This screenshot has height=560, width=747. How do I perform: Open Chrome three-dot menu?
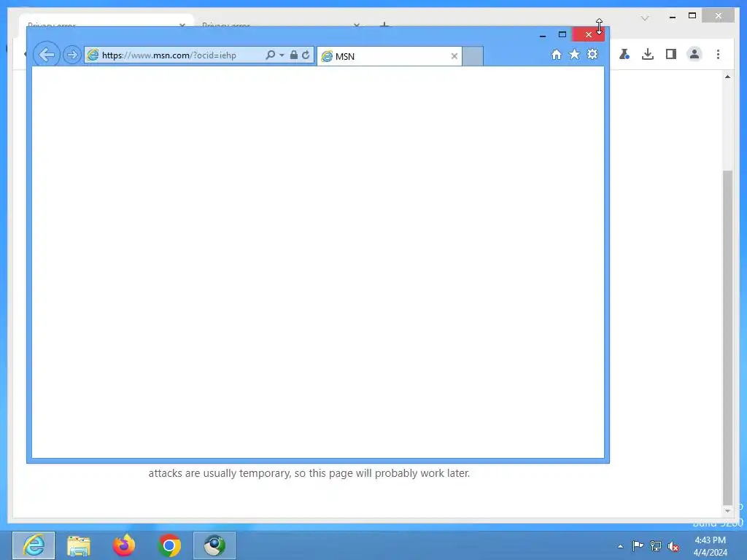point(718,54)
